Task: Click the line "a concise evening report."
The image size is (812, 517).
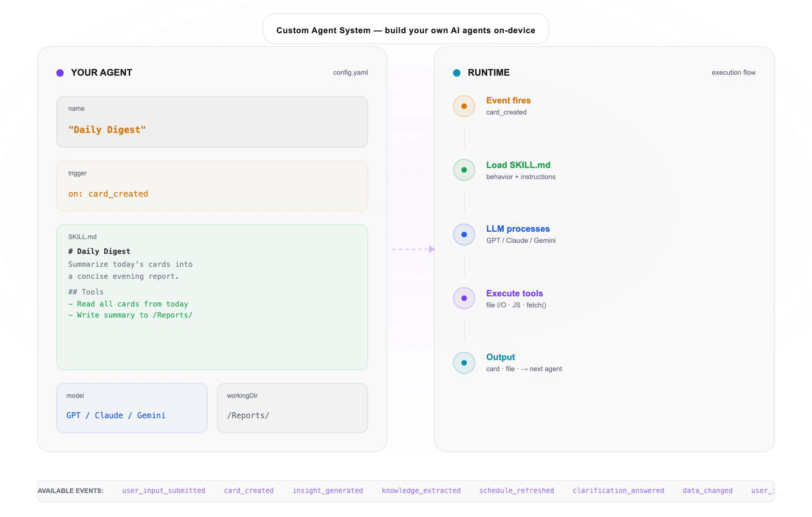Action: point(124,276)
